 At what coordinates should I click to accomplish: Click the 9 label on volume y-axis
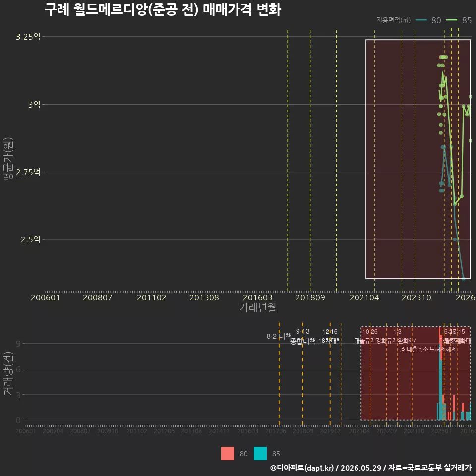[18, 344]
